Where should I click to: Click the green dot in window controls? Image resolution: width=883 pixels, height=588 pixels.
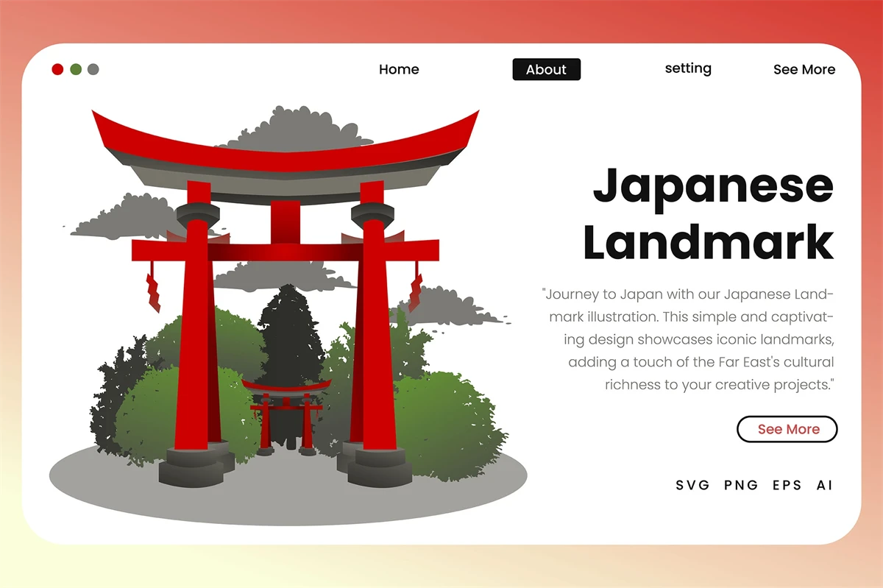point(76,69)
